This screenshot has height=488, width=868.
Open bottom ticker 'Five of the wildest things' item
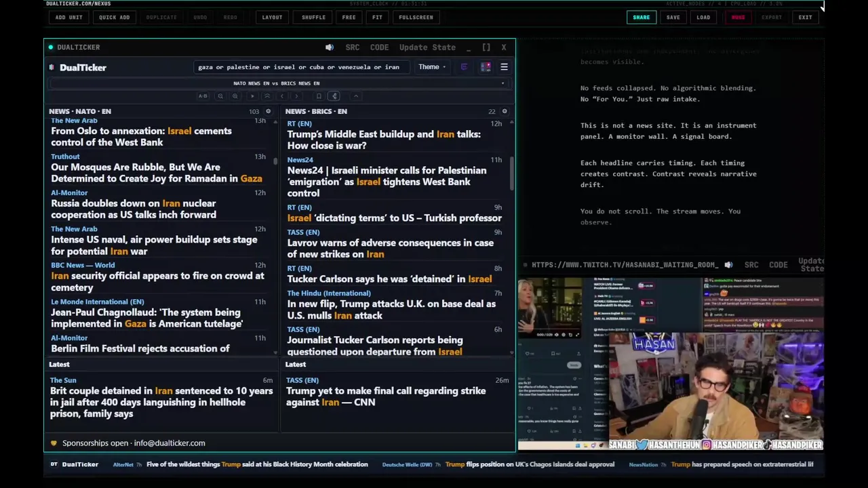[257, 464]
